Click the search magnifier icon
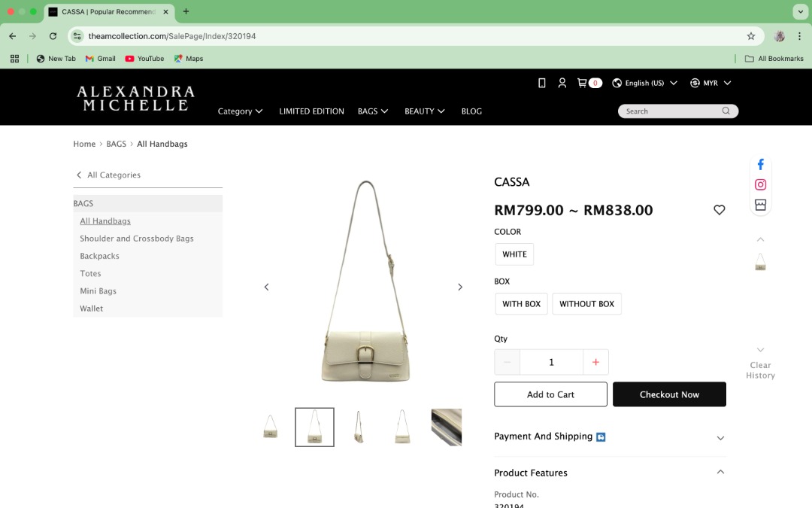Viewport: 812px width, 508px height. click(725, 111)
